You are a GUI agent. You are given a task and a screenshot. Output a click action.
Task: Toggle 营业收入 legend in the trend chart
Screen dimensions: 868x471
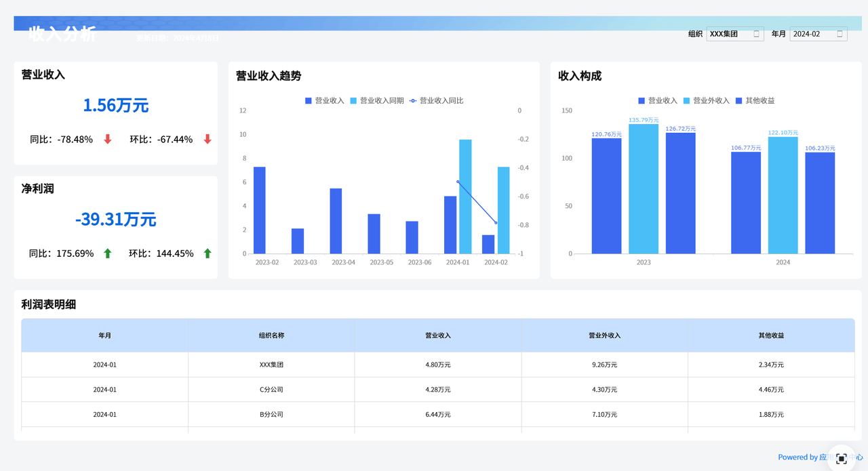(325, 100)
